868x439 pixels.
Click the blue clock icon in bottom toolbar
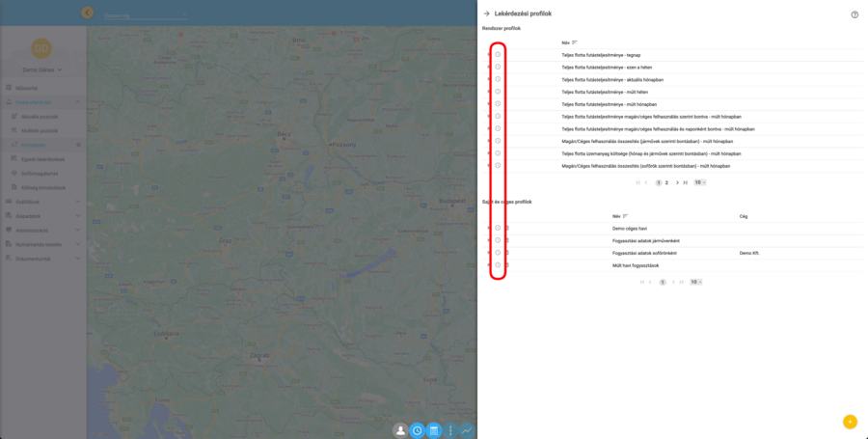(418, 430)
